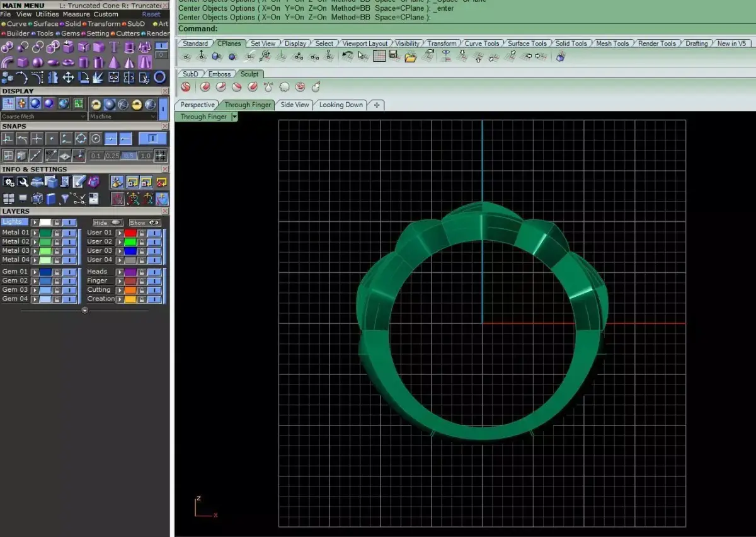Toggle the Metal 02 layer on/off switch
This screenshot has width=756, height=537.
[x=69, y=241]
